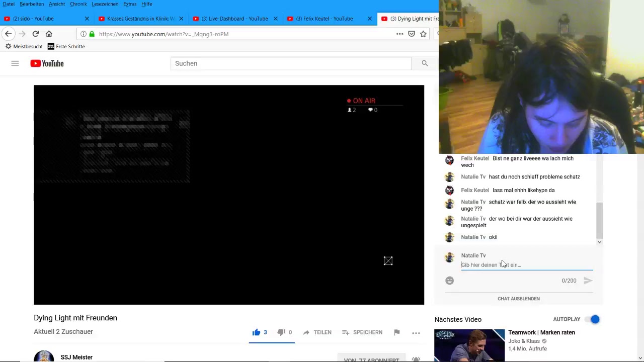Close the Krasses Geständnis in Klinik tab

[x=181, y=19]
